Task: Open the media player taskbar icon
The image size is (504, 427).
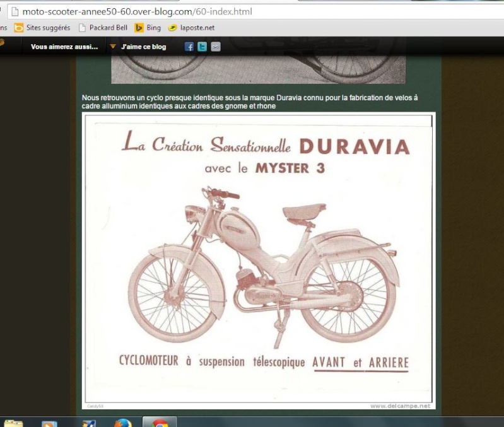Action: click(x=49, y=423)
